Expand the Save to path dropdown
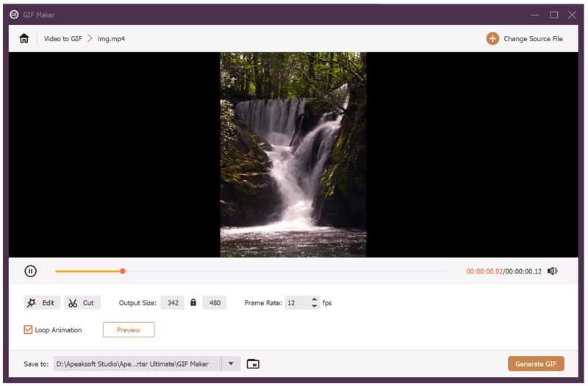Image resolution: width=588 pixels, height=386 pixels. (x=231, y=363)
